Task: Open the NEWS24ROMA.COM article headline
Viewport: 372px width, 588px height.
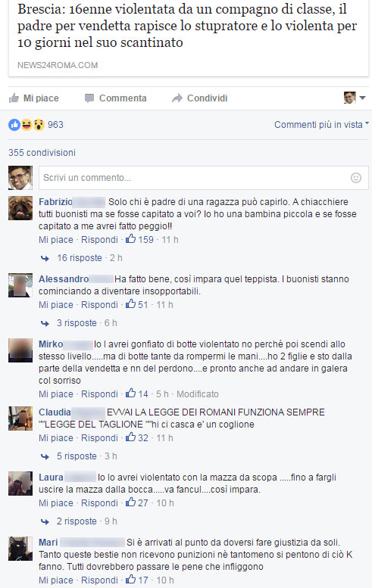Action: click(x=187, y=26)
